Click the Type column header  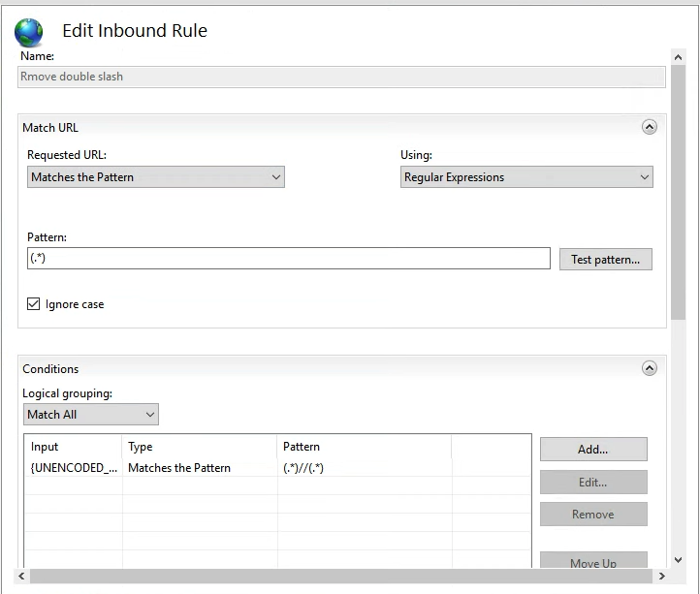point(200,447)
